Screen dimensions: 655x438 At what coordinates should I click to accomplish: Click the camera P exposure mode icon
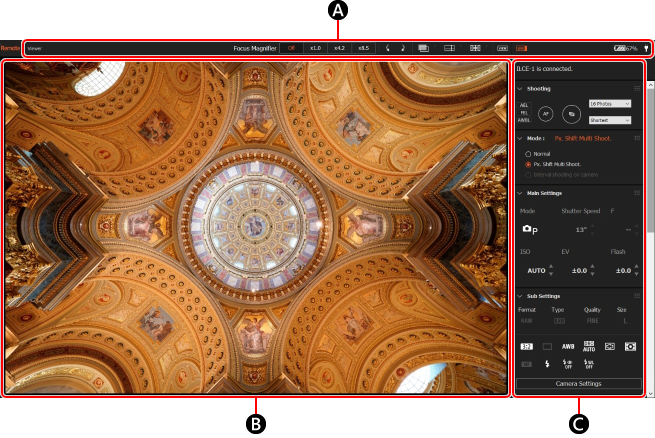[x=530, y=229]
